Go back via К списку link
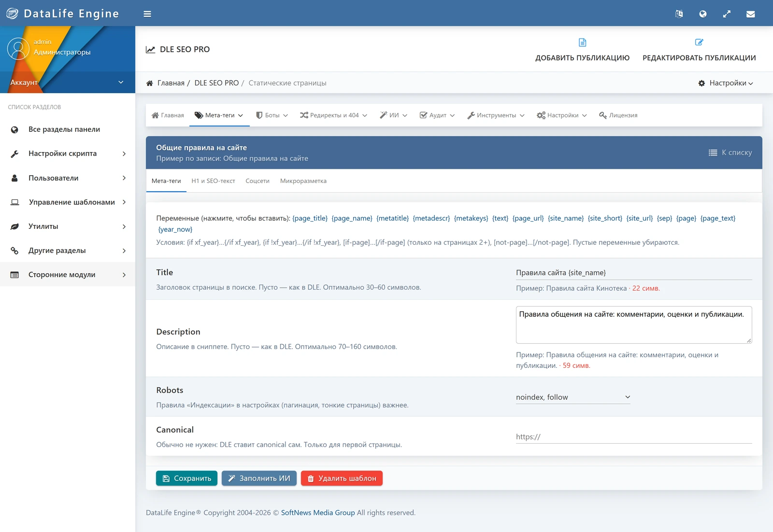 click(730, 153)
